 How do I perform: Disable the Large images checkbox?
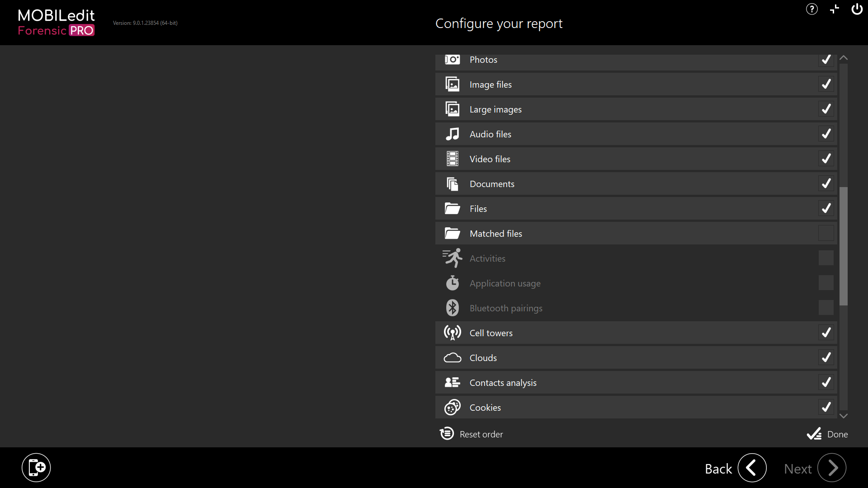coord(826,109)
